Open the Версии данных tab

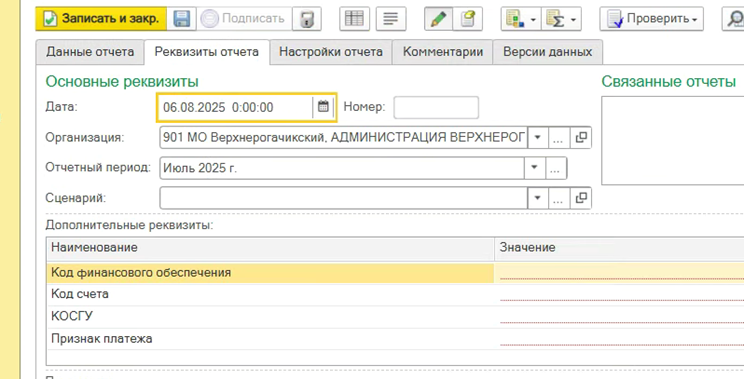click(548, 52)
